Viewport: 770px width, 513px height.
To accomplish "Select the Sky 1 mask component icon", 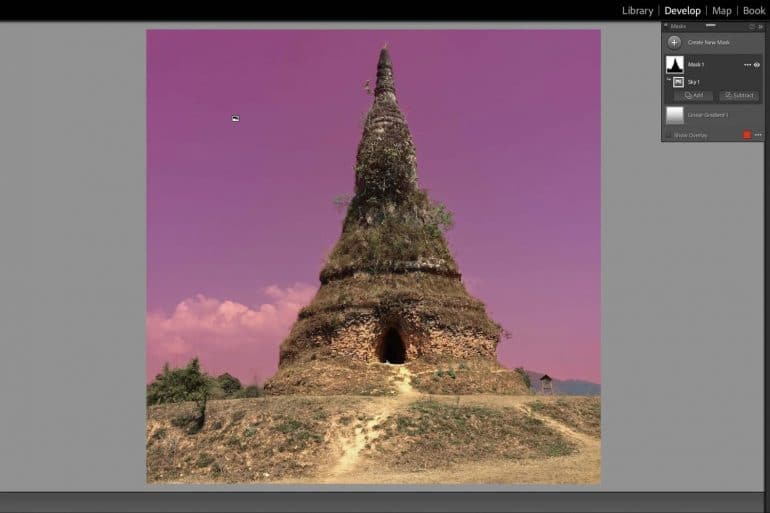I will (x=678, y=82).
